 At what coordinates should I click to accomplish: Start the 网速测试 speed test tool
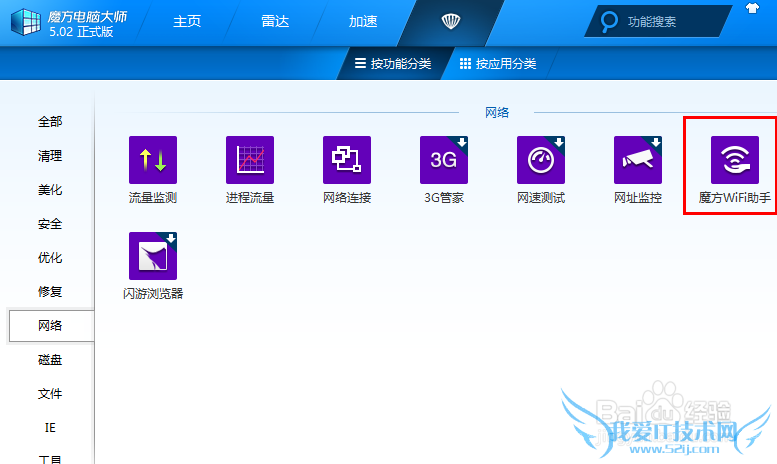point(541,160)
